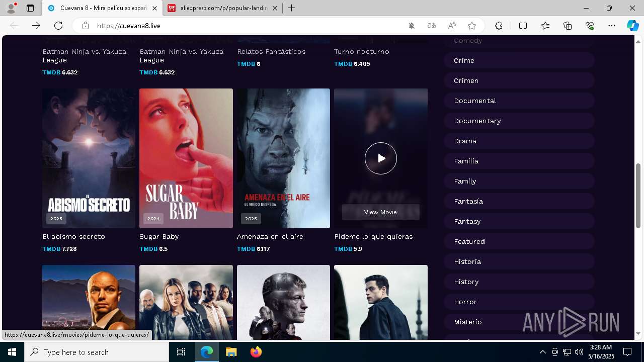Select the Historia genre

pos(519,261)
